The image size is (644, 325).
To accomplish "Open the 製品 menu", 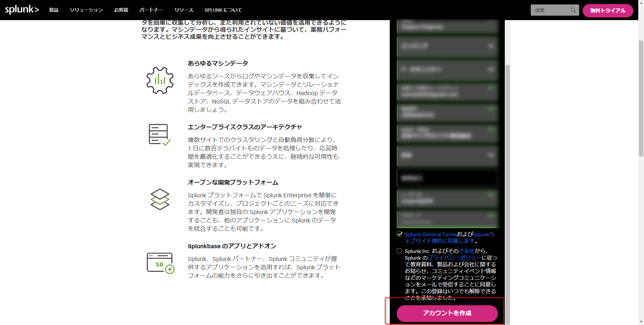I will [54, 10].
